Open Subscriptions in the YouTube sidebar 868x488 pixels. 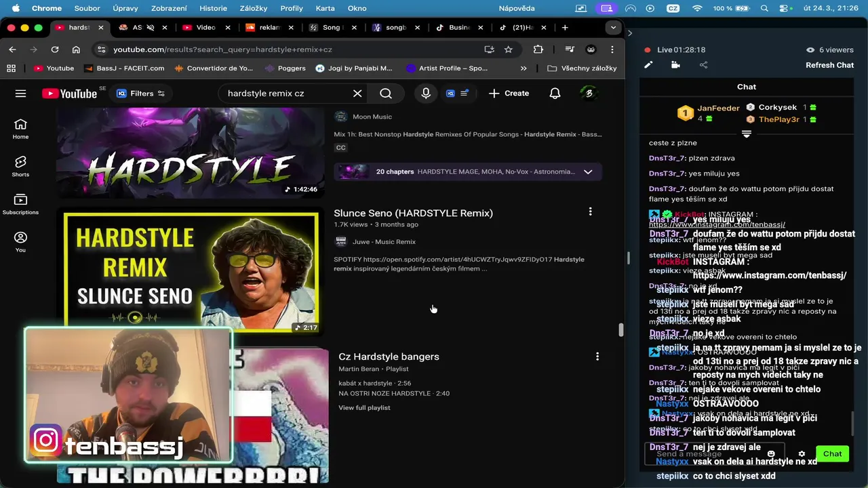20,205
